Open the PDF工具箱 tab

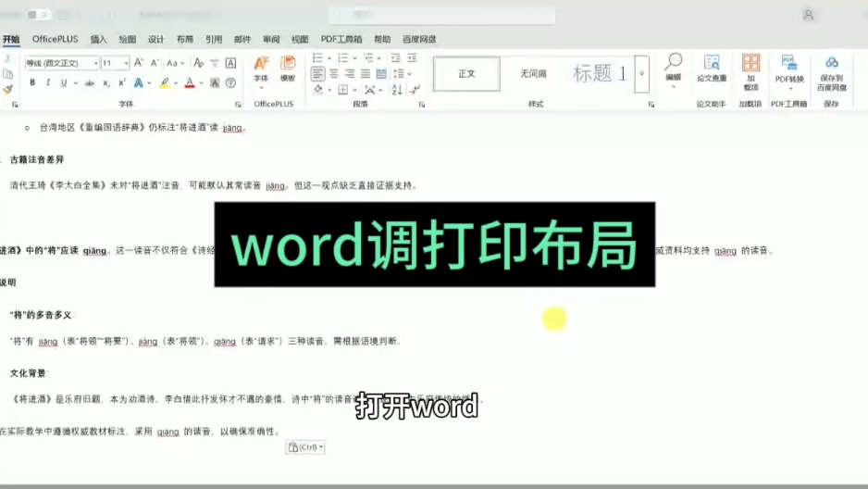point(341,39)
